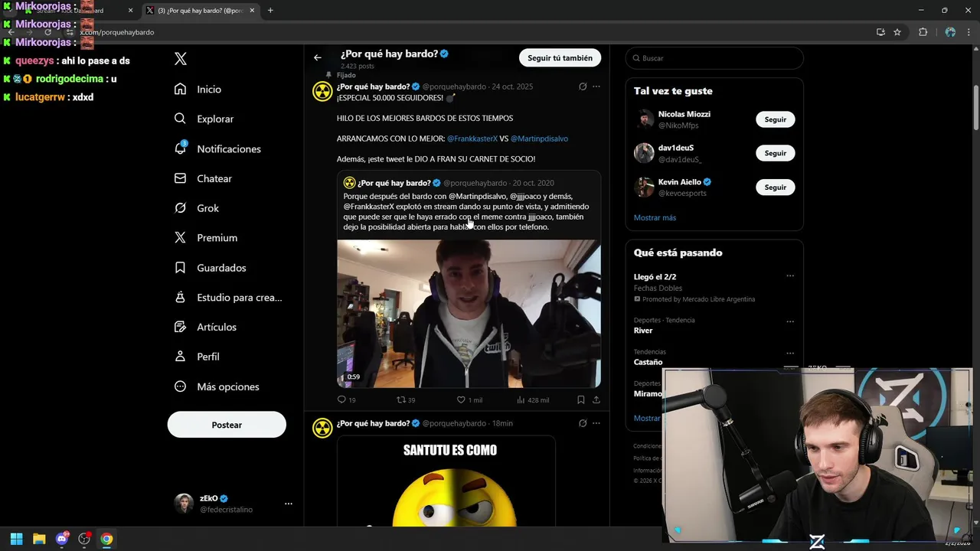Open the Windows Start menu
Screen dimensions: 980x551
tap(16, 539)
